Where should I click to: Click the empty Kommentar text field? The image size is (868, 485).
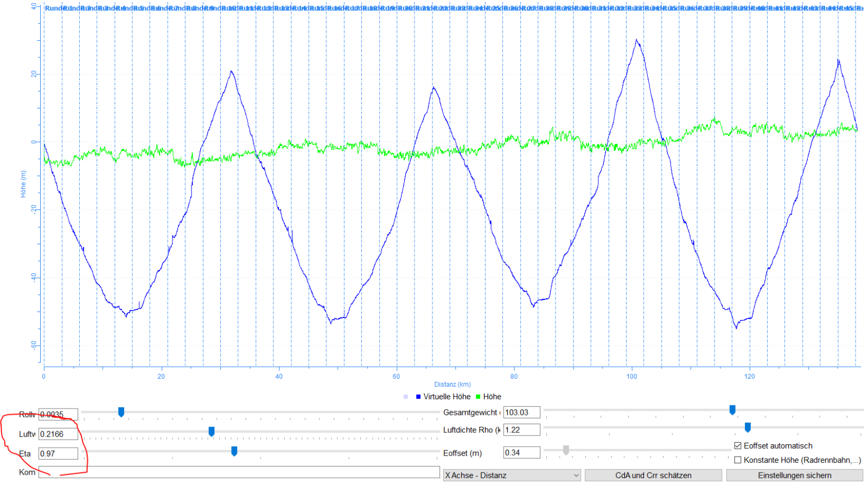(x=239, y=472)
